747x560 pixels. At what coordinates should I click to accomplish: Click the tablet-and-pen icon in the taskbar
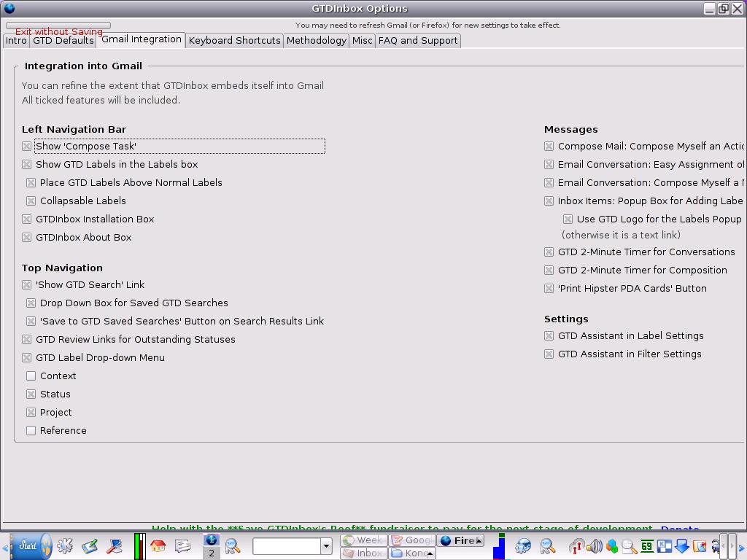90,545
